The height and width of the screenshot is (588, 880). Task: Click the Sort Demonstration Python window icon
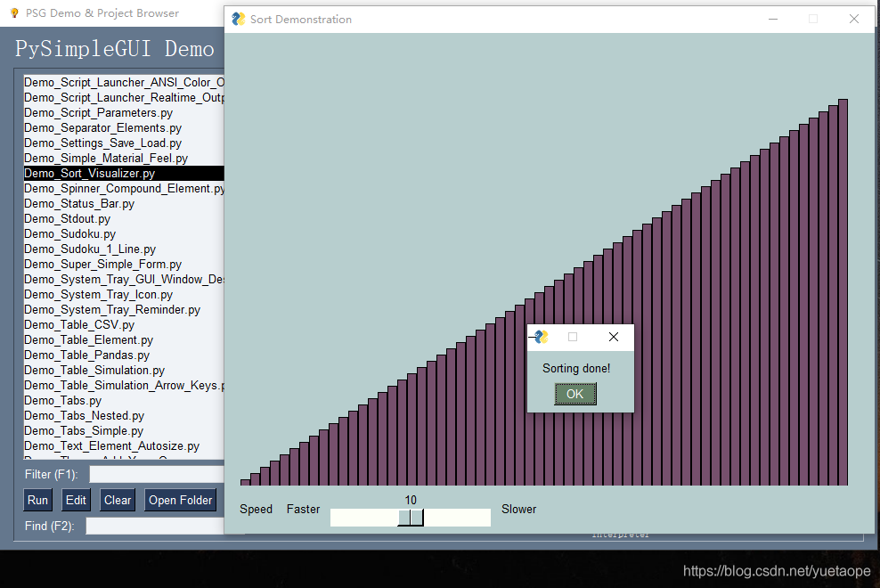(x=239, y=19)
